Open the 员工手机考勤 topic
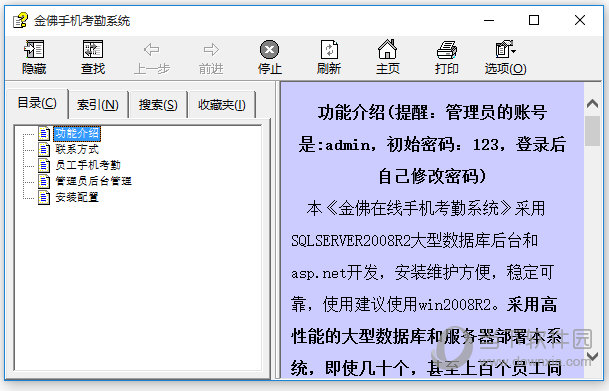Screen dimensions: 609x391 point(88,165)
